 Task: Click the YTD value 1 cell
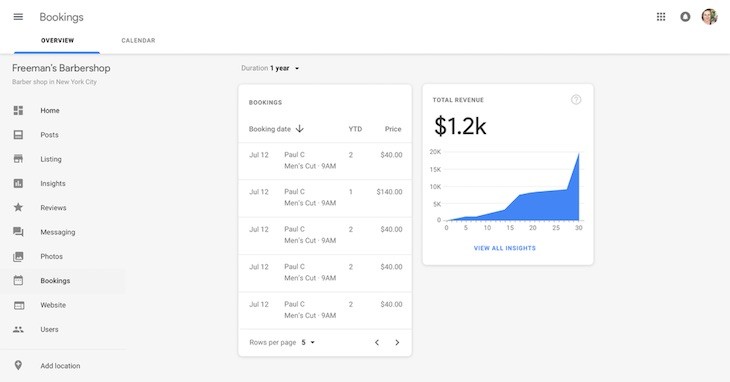[351, 192]
